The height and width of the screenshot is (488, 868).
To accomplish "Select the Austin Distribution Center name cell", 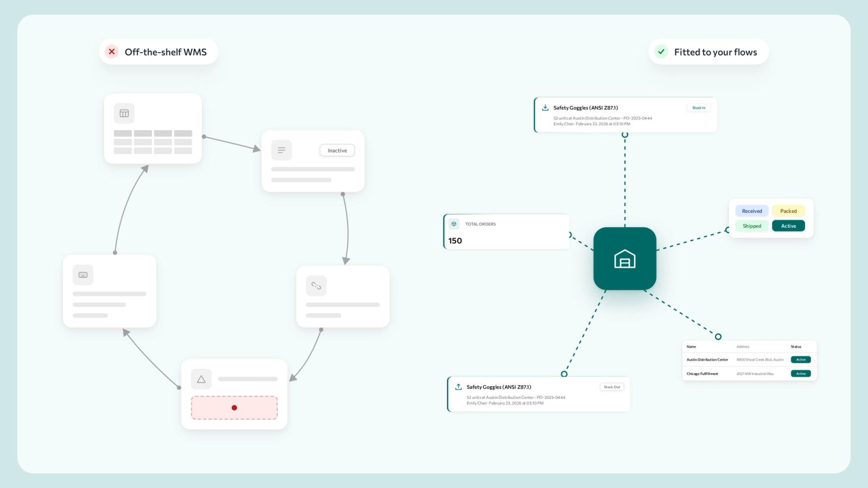I will (707, 359).
